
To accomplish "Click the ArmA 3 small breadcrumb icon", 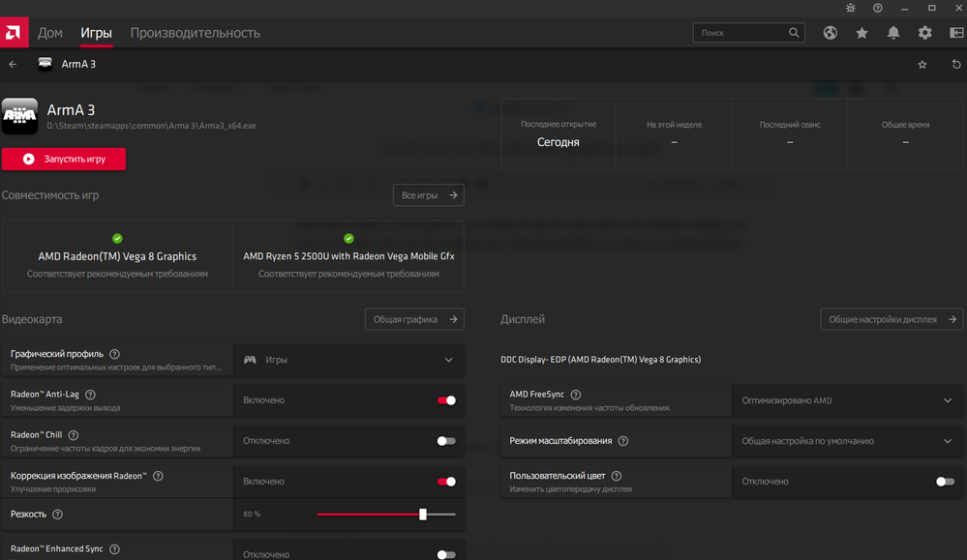I will (x=45, y=64).
